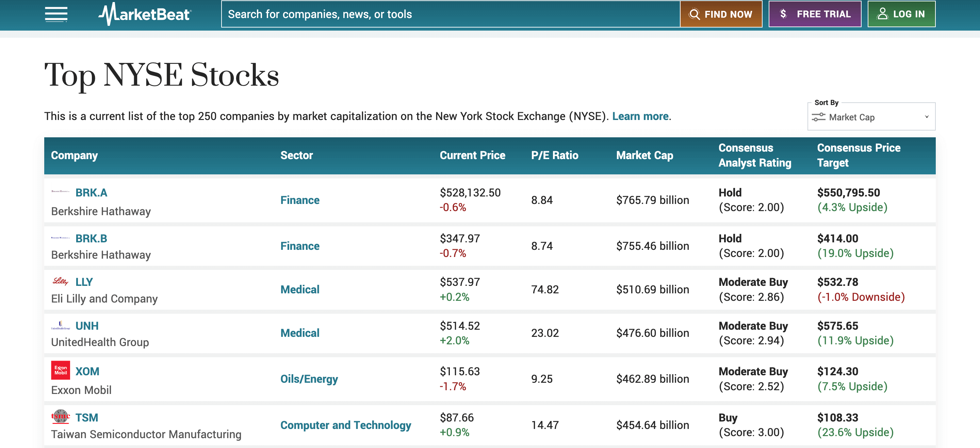
Task: Click the Buy (Score: 3.00) rating
Action: pos(751,425)
